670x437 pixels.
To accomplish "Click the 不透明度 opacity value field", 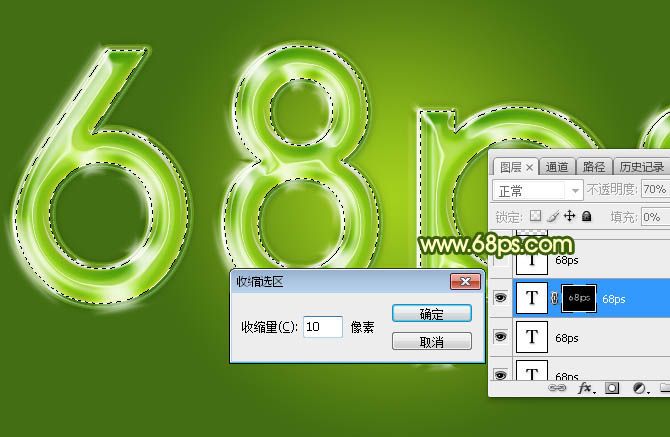I will coord(654,190).
